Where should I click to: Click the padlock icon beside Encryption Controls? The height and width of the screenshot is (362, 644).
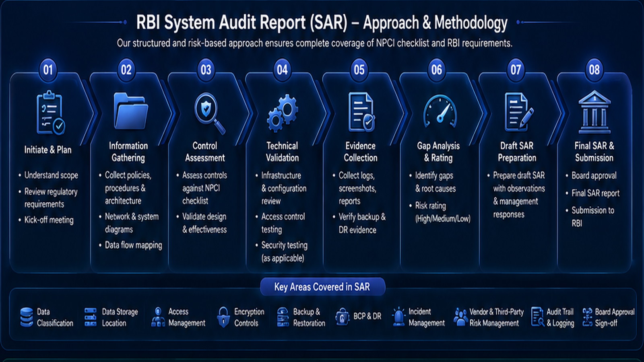pos(223,317)
